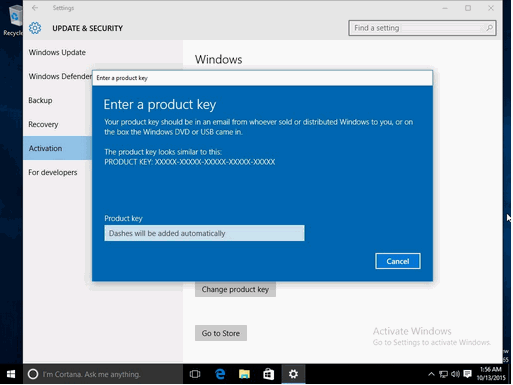Screen dimensions: 513x385
Task: Click the Settings gear on the taskbar
Action: point(293,374)
